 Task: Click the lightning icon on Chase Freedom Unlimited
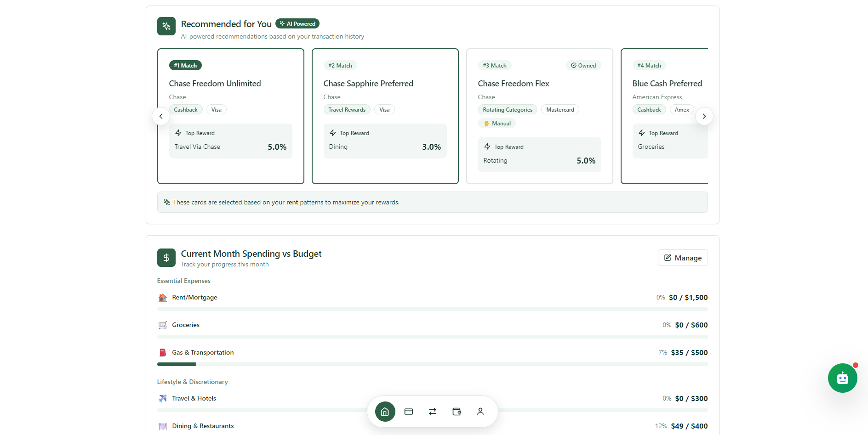tap(178, 133)
